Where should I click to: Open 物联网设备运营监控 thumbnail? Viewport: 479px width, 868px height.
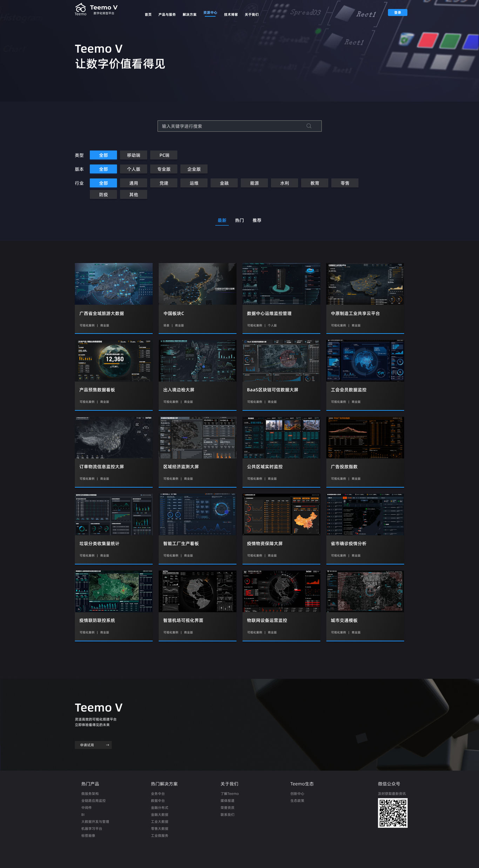tap(281, 591)
